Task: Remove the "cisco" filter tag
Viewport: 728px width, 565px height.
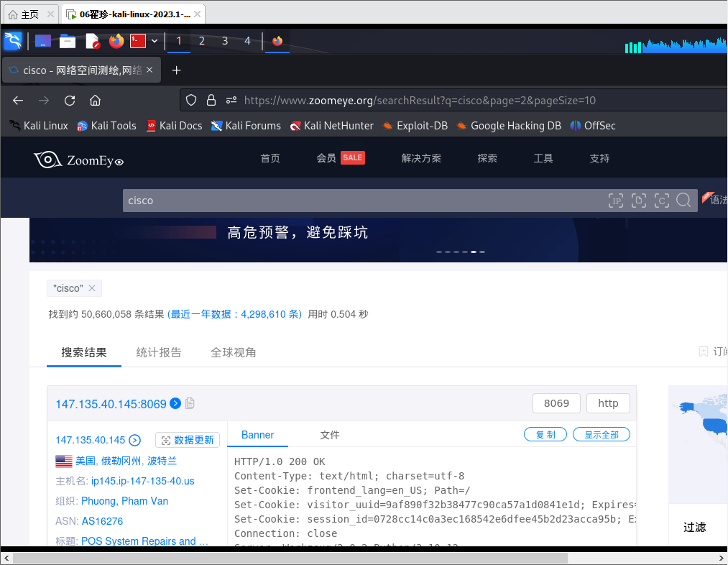Action: click(x=92, y=288)
